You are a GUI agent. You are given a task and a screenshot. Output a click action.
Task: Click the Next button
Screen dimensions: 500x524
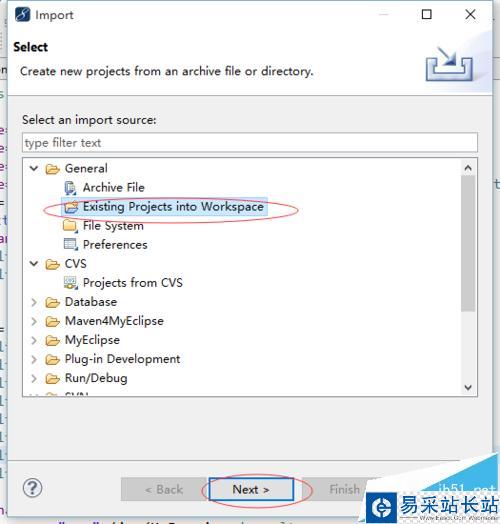(251, 489)
